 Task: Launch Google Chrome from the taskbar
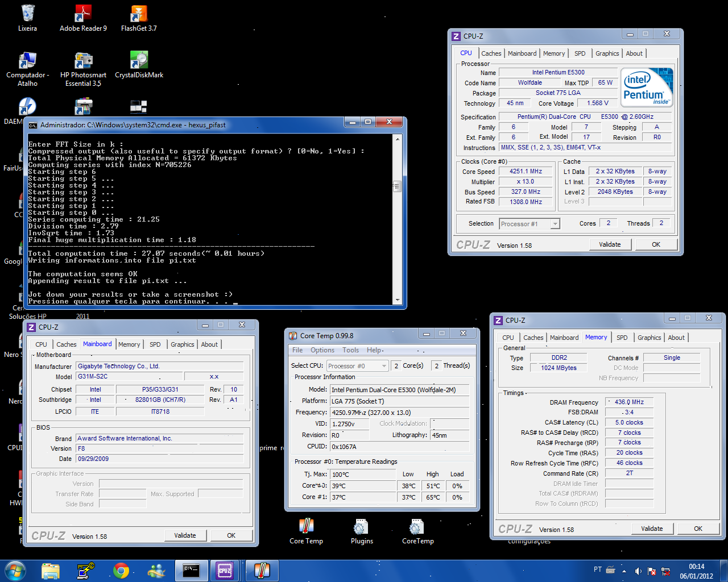pos(121,571)
